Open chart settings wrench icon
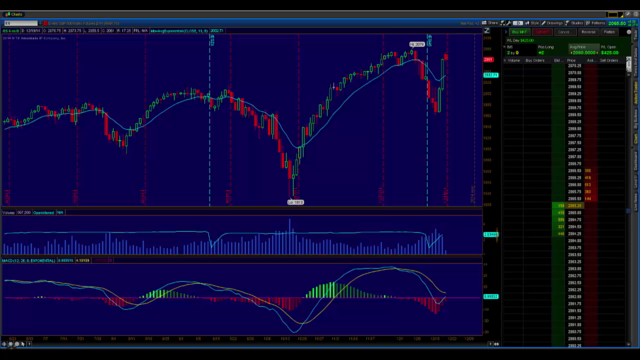 pos(509,23)
